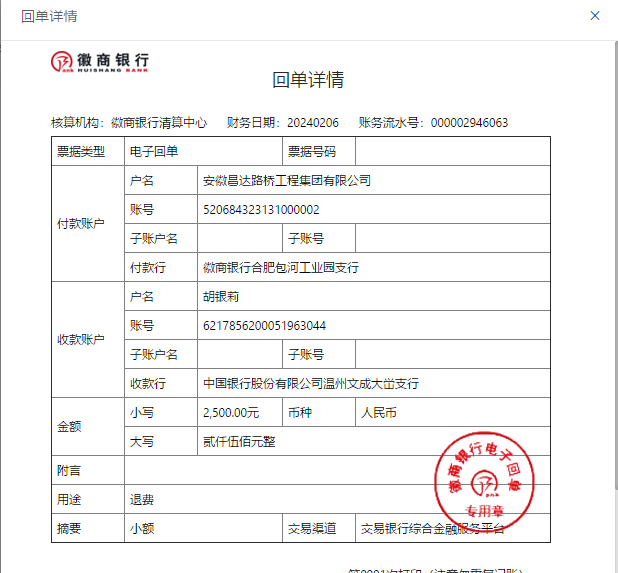The width and height of the screenshot is (618, 573).
Task: Click the empty 附言 remarks cell
Action: pos(336,470)
